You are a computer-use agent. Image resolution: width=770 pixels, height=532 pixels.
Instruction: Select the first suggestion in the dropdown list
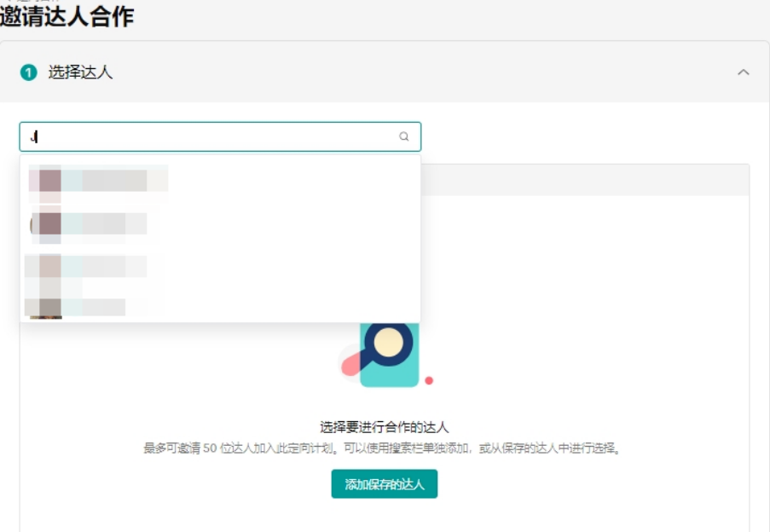(128, 180)
